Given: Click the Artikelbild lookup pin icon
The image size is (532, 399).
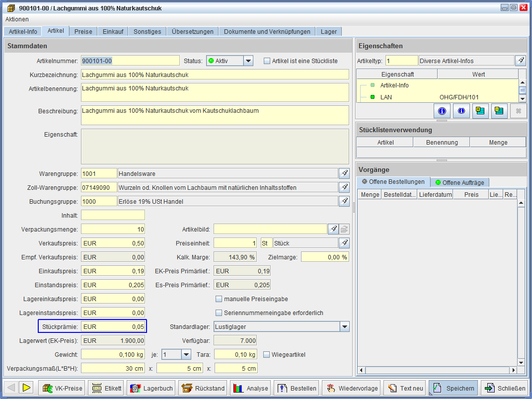Looking at the screenshot, I should [333, 229].
